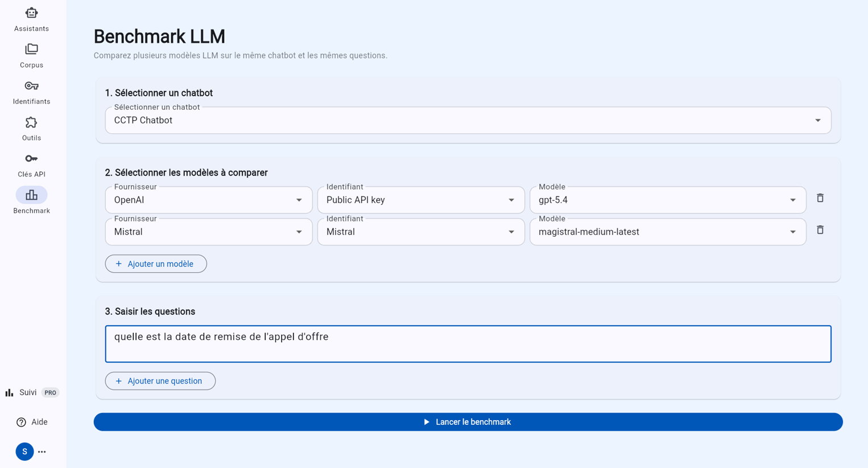Open the OpenAI Fournisseur dropdown

pos(209,200)
